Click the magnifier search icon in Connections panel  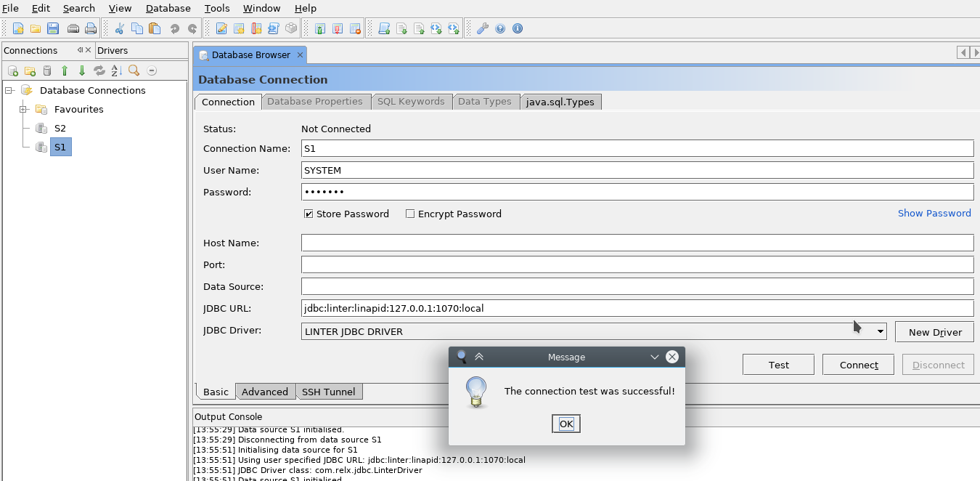(x=134, y=70)
